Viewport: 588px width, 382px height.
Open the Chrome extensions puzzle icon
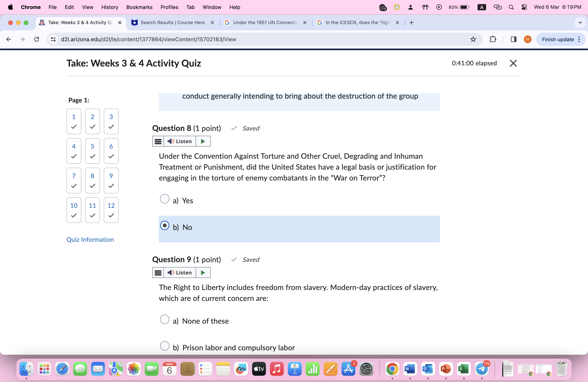coord(493,39)
